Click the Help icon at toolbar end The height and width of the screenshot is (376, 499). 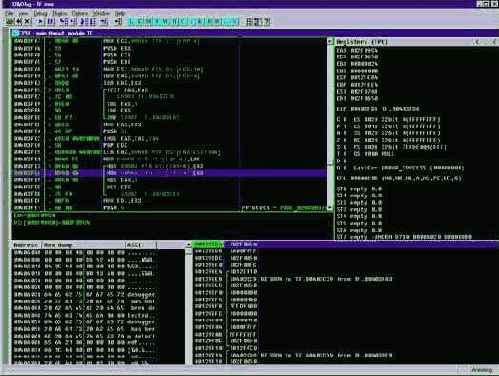pos(267,22)
